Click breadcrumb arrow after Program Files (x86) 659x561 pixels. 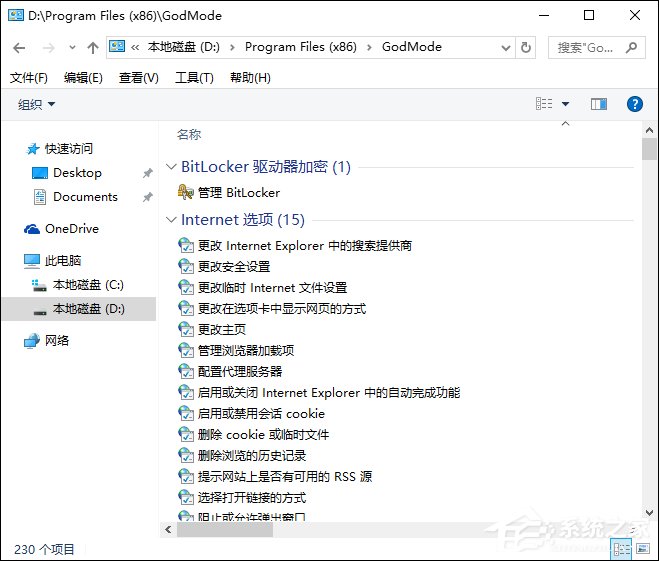(x=369, y=47)
